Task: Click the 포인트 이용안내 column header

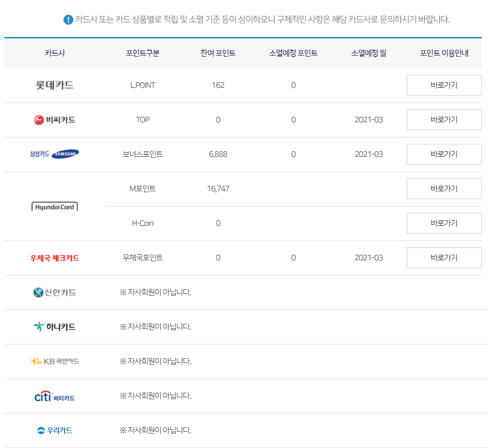Action: point(444,54)
